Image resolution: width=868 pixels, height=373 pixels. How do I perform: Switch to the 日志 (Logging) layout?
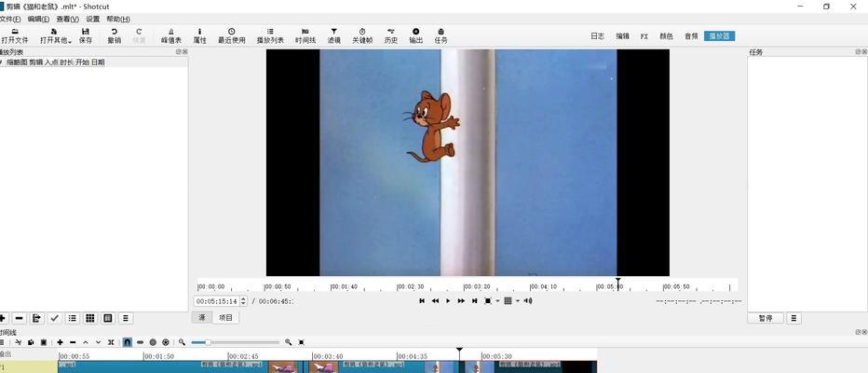(597, 36)
